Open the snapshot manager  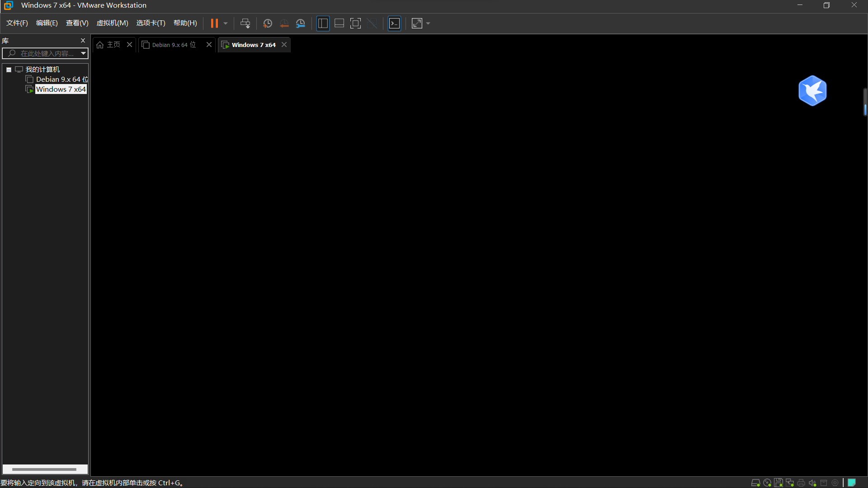click(x=301, y=23)
